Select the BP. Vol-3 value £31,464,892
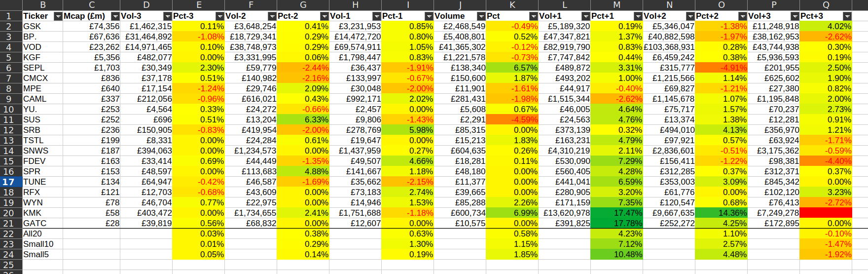The width and height of the screenshot is (868, 274). 146,37
